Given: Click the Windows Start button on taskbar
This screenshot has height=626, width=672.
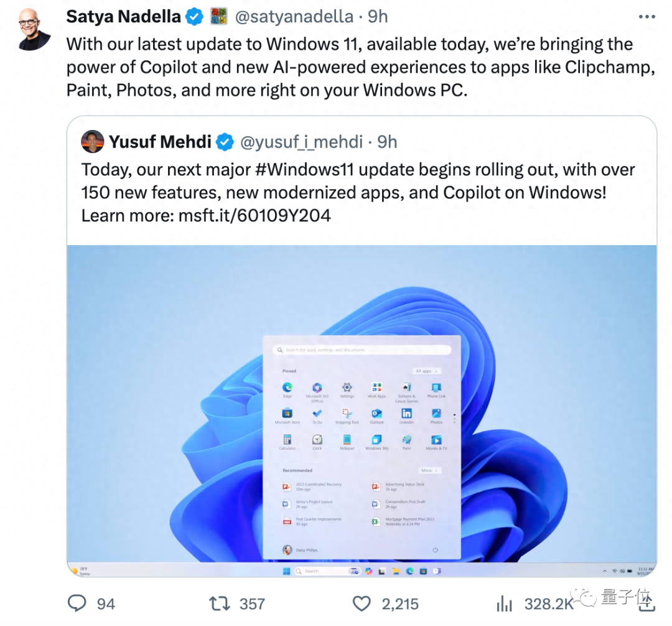Looking at the screenshot, I should 286,571.
